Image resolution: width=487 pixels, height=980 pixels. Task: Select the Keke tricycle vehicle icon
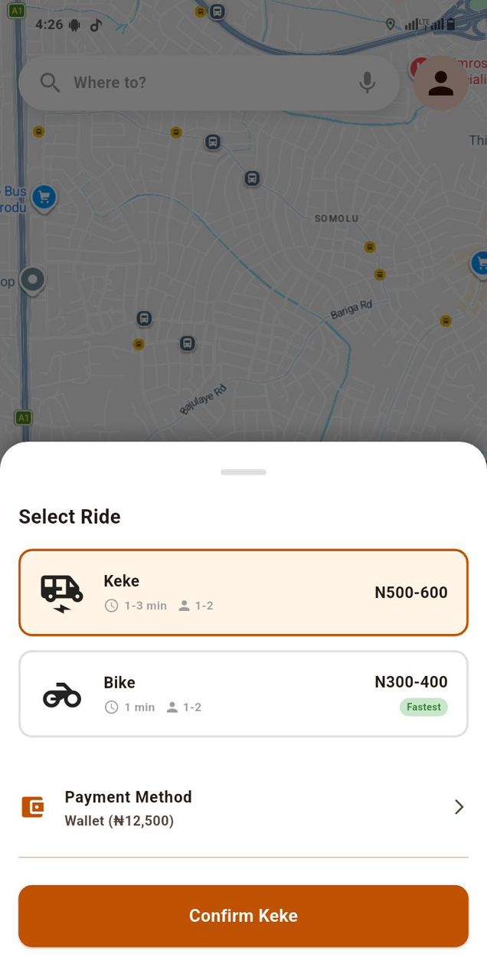60,591
